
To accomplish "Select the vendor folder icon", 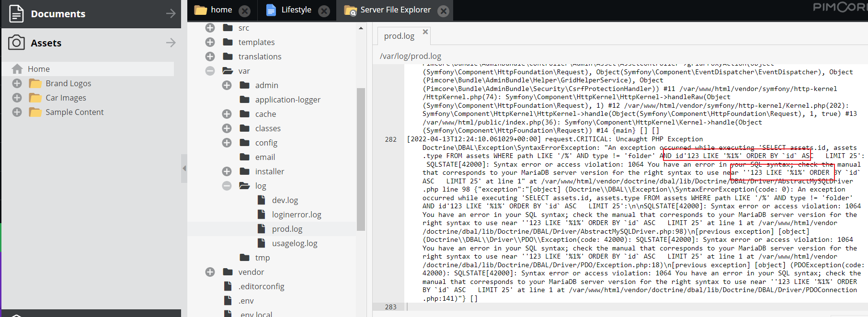I will coord(228,272).
